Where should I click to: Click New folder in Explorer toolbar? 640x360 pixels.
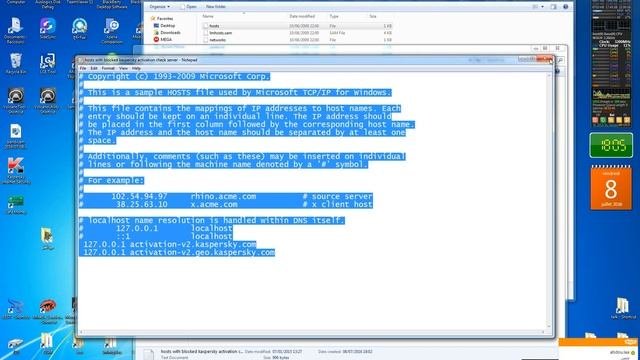[x=216, y=7]
